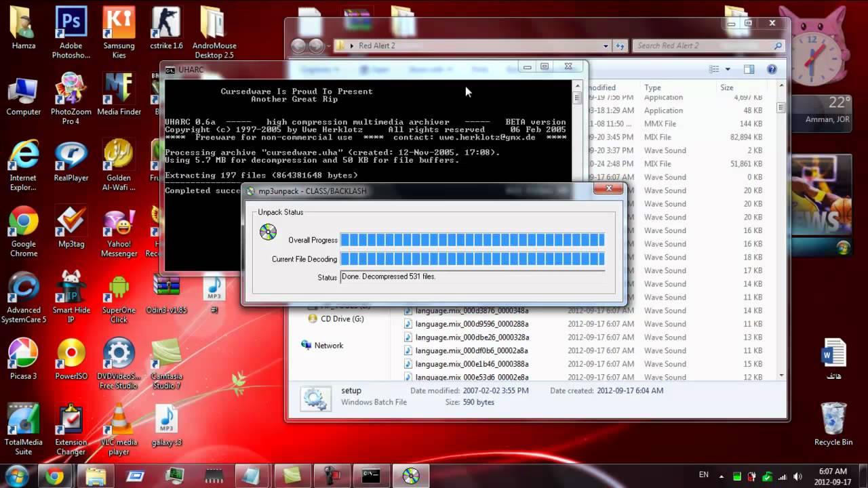Refresh the Red Alert 2 folder view

[620, 46]
